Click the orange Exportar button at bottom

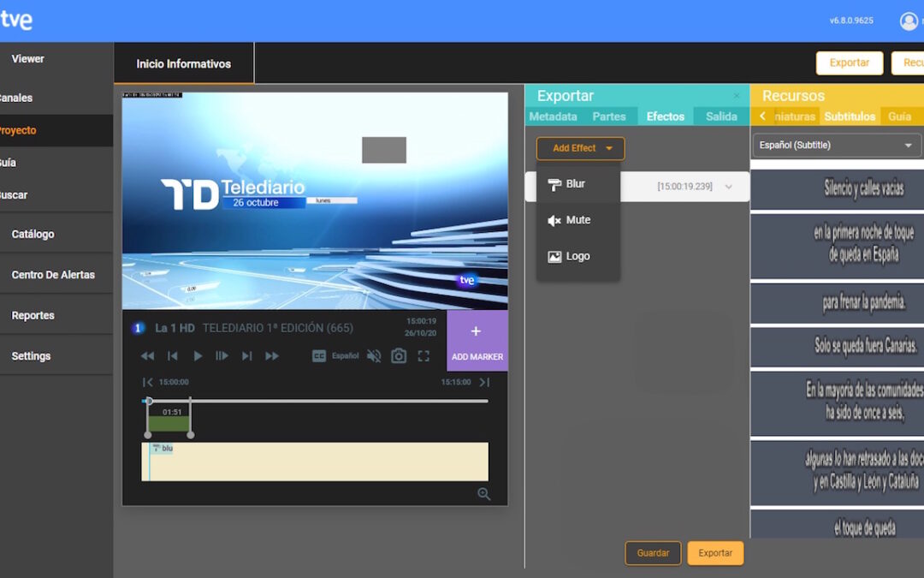click(x=715, y=553)
